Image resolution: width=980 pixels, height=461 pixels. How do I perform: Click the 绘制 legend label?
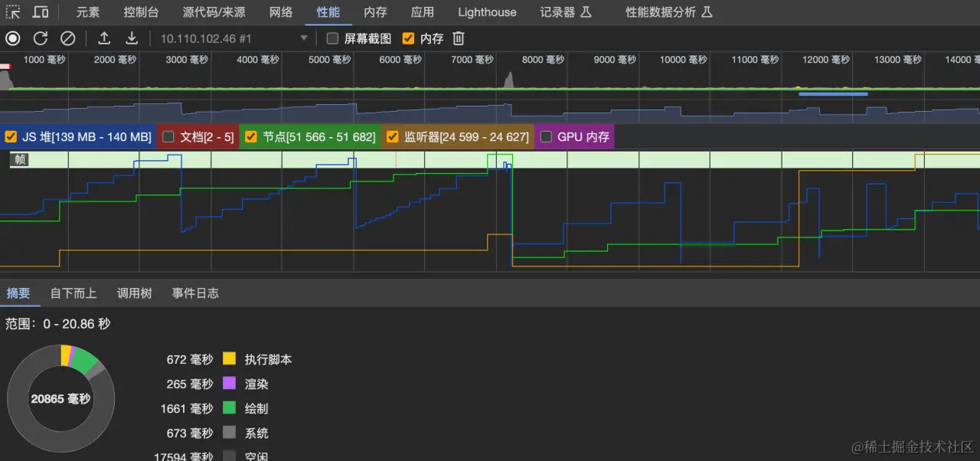[256, 408]
